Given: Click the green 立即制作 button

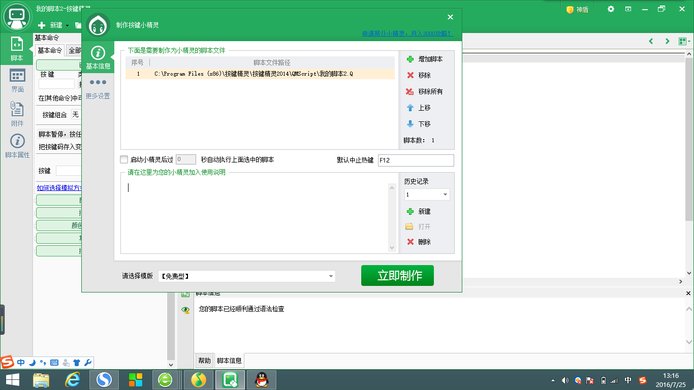Looking at the screenshot, I should click(x=397, y=275).
